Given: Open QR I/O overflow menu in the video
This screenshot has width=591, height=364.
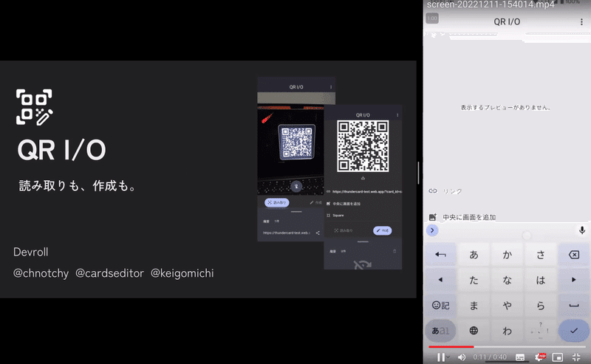Looking at the screenshot, I should [581, 22].
